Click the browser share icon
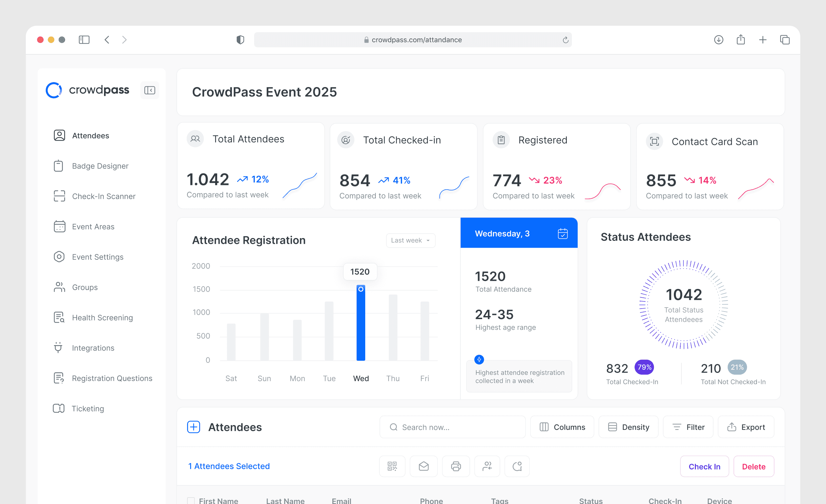This screenshot has width=826, height=504. click(741, 40)
